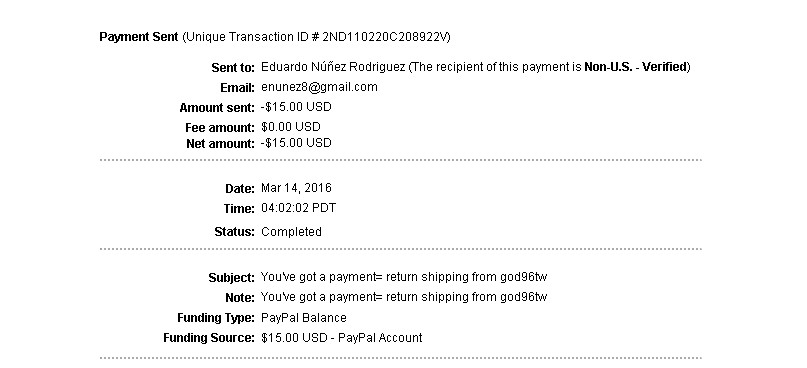Click the Sent to label
Viewport: 807px width, 368px height.
pos(233,67)
